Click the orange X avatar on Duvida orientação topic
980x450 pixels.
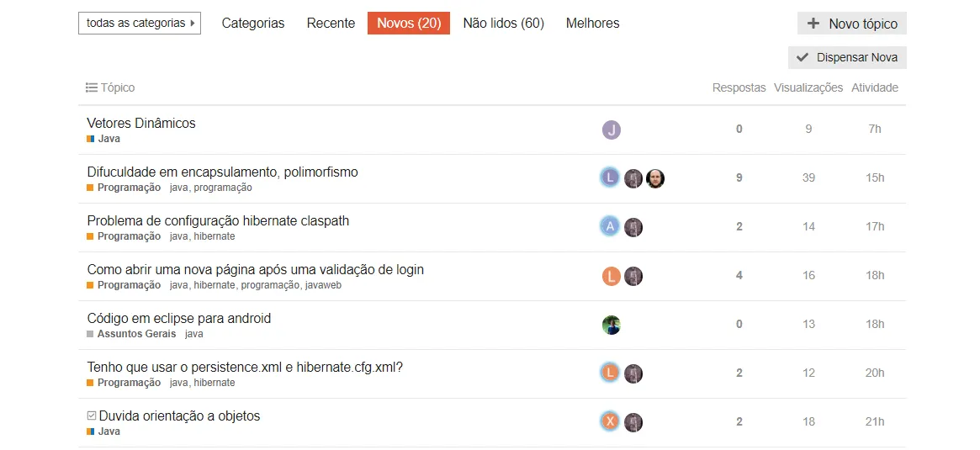610,422
